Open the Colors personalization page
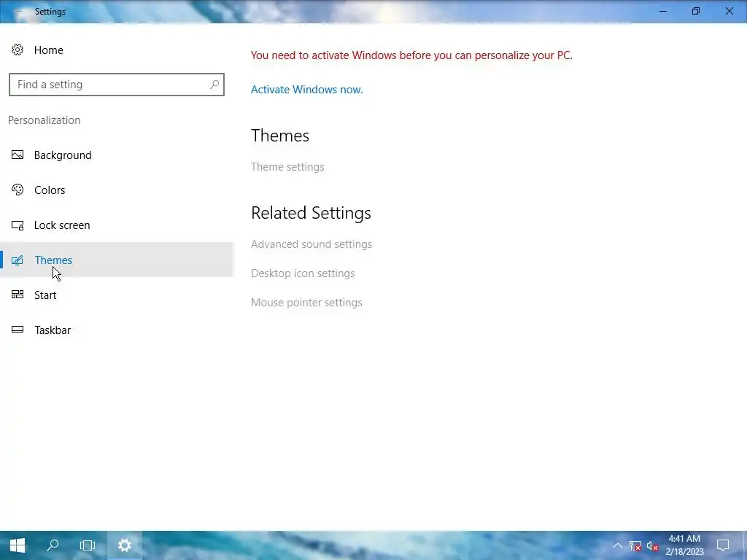 point(117,190)
